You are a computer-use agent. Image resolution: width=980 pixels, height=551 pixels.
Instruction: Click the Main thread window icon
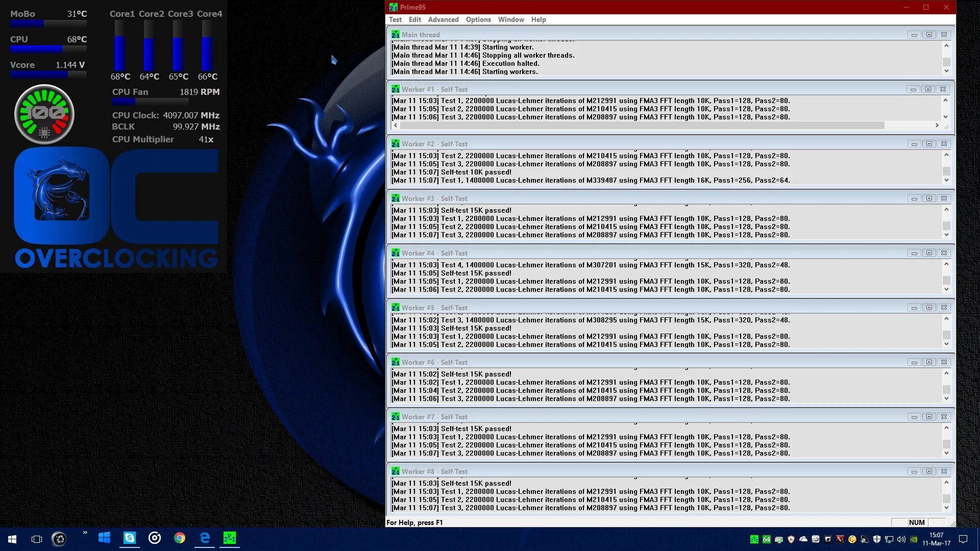395,35
